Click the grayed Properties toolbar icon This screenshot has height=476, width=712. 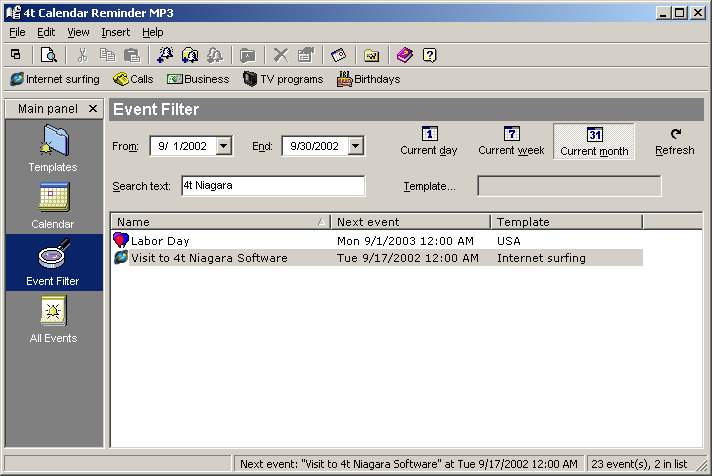click(x=306, y=55)
